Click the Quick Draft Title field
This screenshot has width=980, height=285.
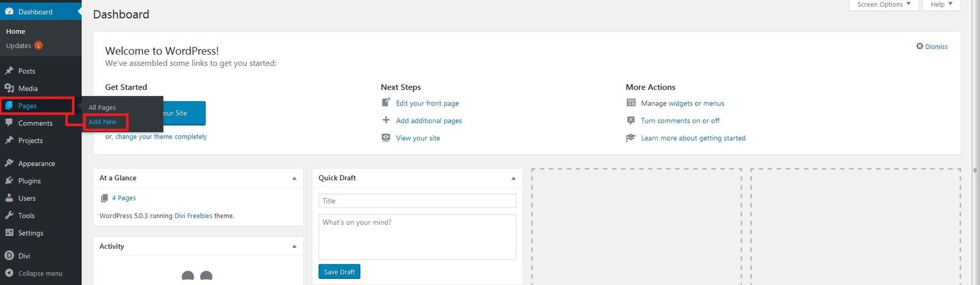coord(417,201)
